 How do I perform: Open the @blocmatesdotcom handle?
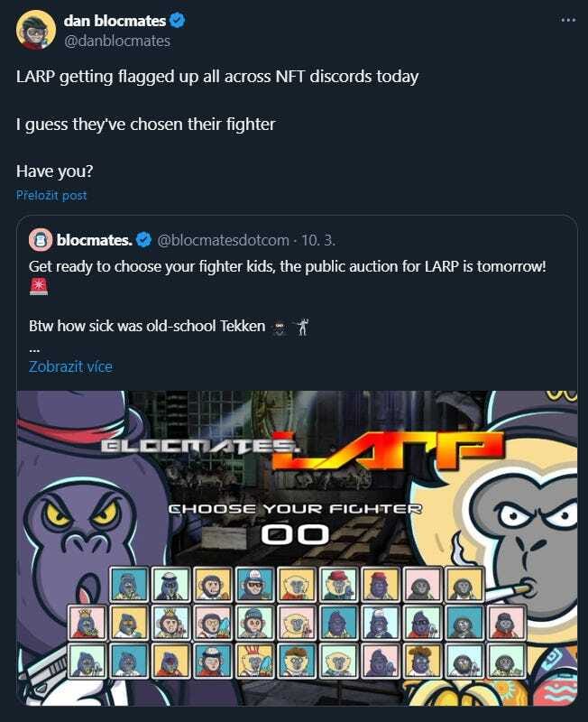[x=223, y=240]
